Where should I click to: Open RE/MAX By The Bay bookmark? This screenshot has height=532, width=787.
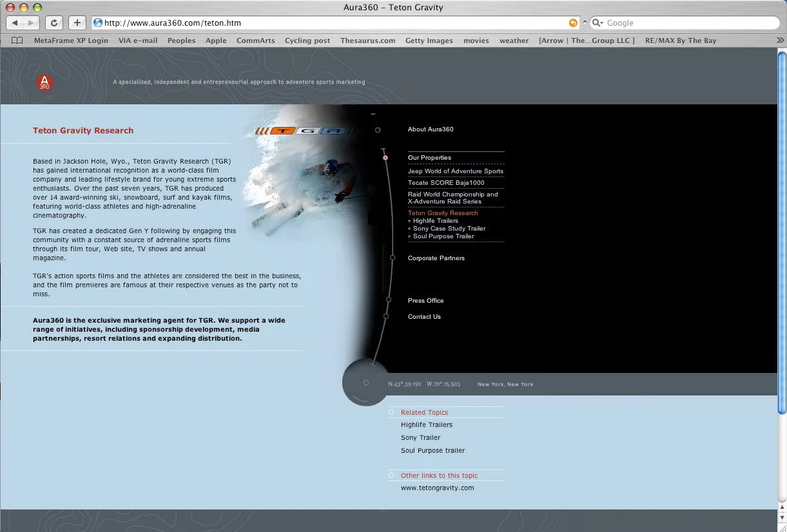tap(681, 41)
